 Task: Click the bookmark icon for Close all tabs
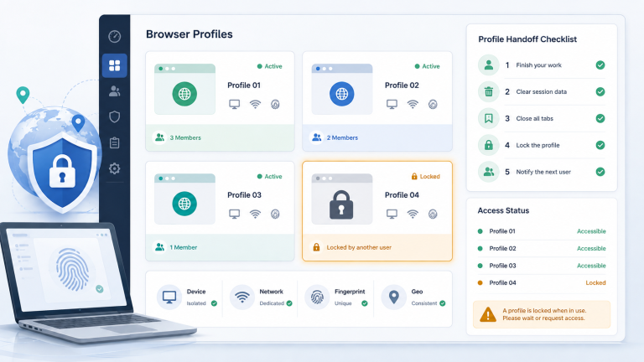(488, 118)
